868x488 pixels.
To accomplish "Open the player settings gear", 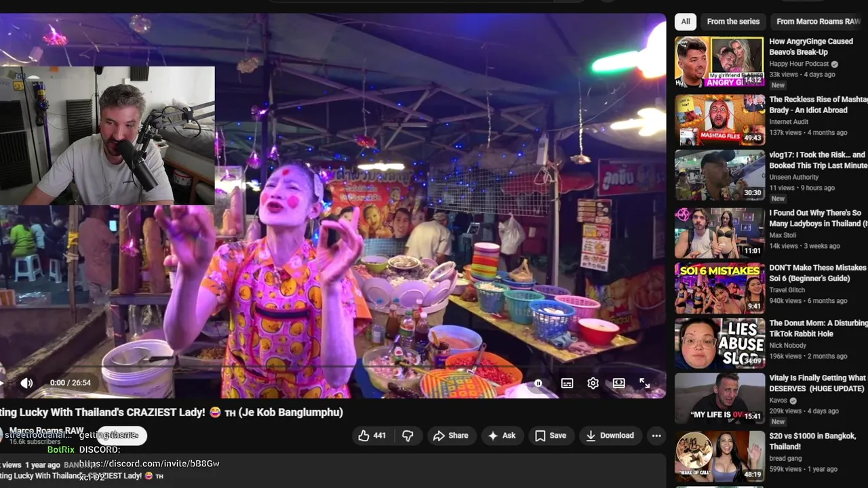I will point(593,383).
